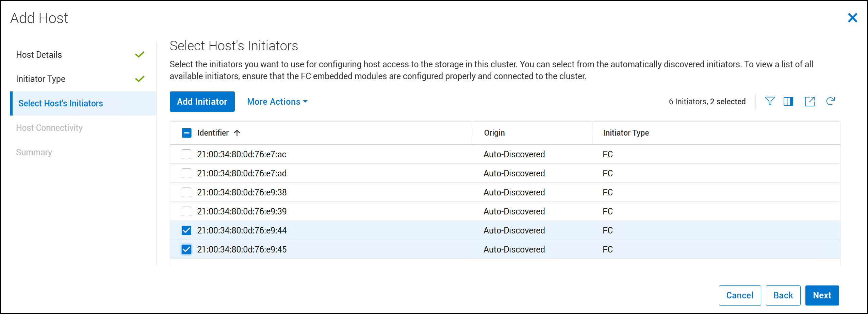Close the Add Host dialog
This screenshot has width=868, height=314.
point(852,18)
